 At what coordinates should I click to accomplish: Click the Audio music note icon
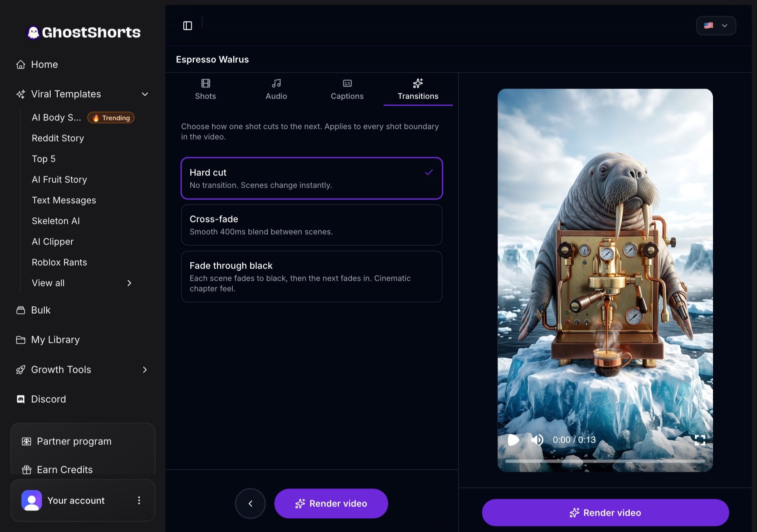[276, 83]
